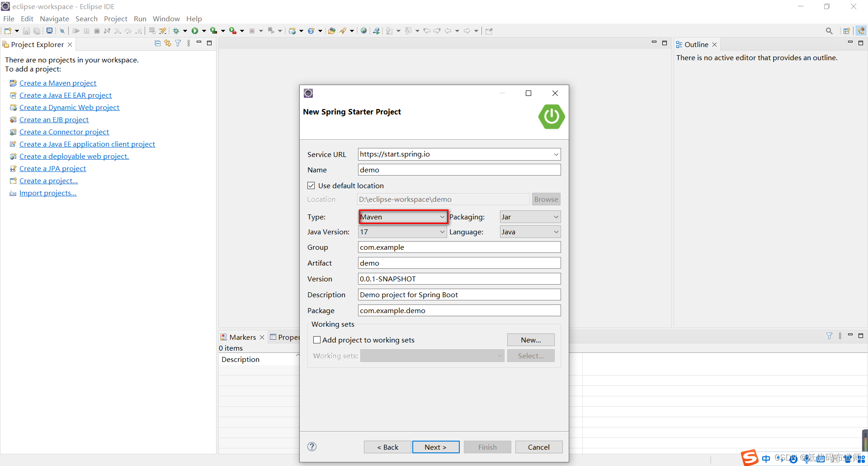This screenshot has width=868, height=466.
Task: Click the dialog help question icon
Action: pos(312,447)
